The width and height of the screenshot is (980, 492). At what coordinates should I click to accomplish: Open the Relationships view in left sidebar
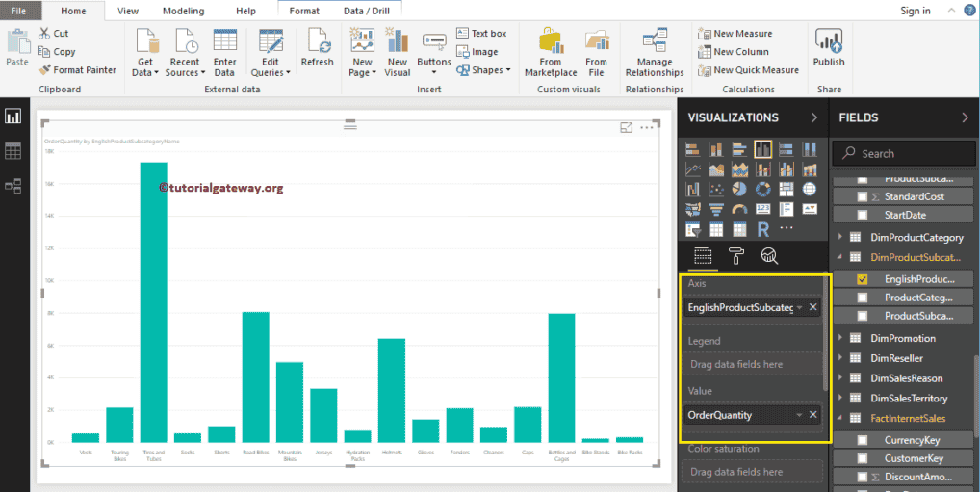[13, 186]
